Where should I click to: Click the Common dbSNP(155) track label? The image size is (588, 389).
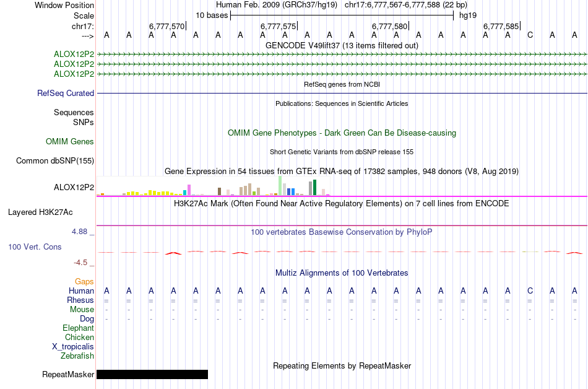click(54, 160)
